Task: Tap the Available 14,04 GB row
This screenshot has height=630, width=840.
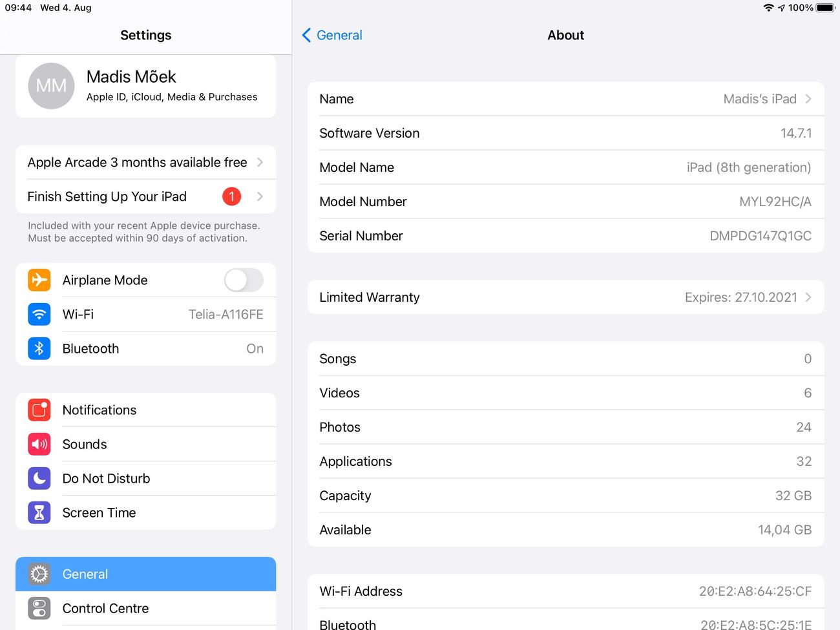Action: tap(565, 530)
